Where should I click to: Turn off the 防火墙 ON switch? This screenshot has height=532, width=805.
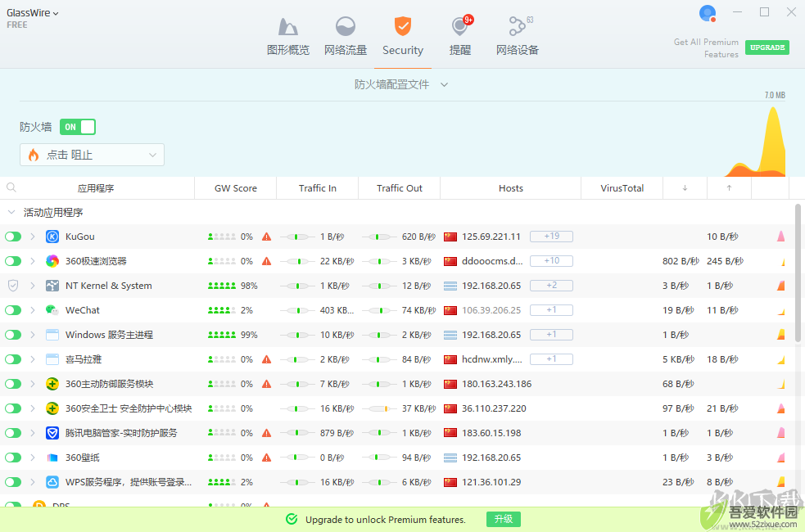click(x=78, y=127)
